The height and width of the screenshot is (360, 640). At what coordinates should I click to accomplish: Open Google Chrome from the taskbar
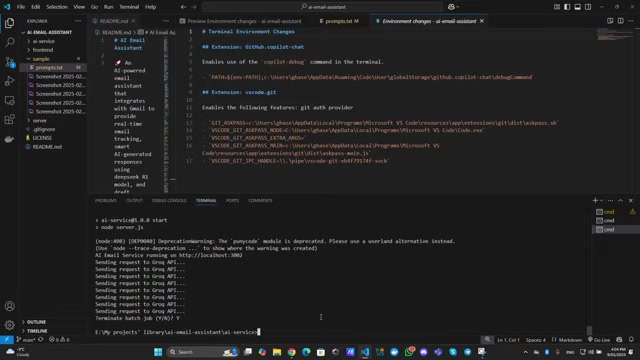click(291, 352)
